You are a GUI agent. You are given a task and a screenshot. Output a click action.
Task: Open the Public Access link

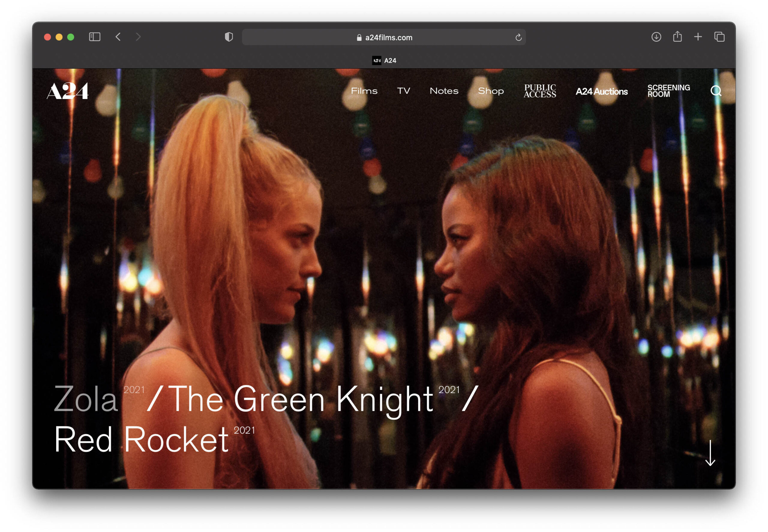click(540, 91)
